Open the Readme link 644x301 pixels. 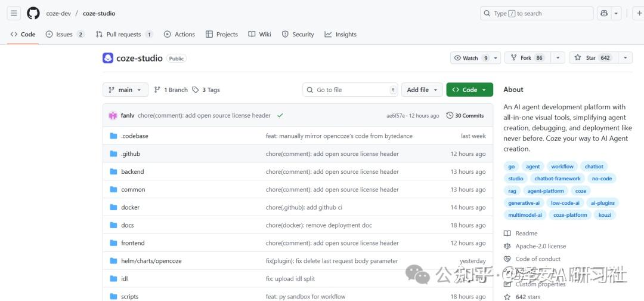click(x=521, y=233)
